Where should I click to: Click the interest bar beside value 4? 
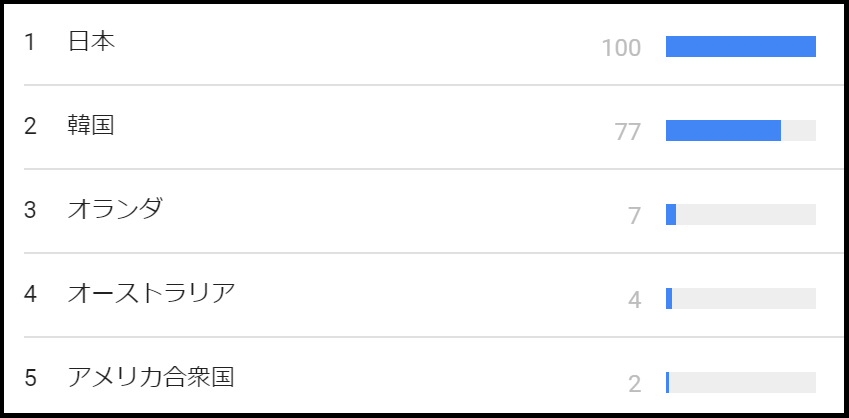(740, 299)
